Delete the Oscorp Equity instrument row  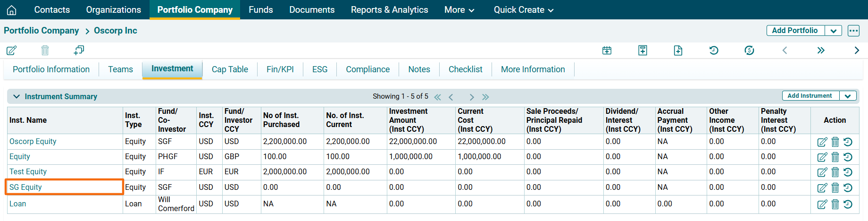(835, 142)
